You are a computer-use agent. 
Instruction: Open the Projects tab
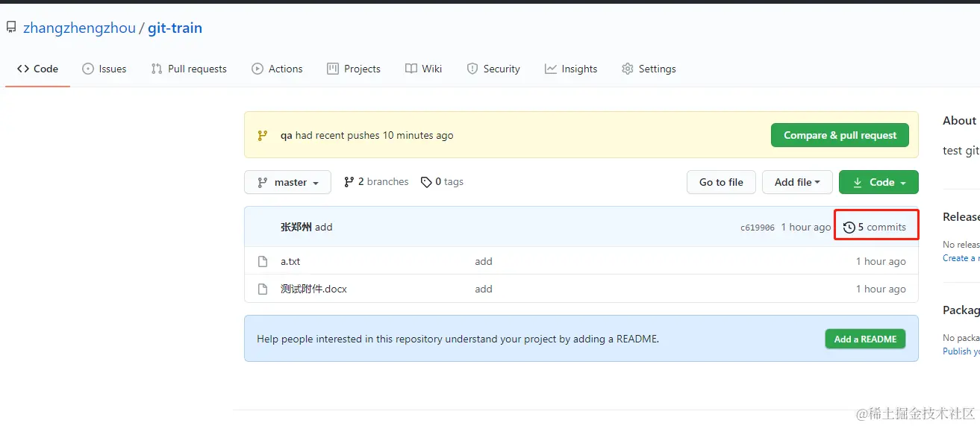click(x=354, y=69)
